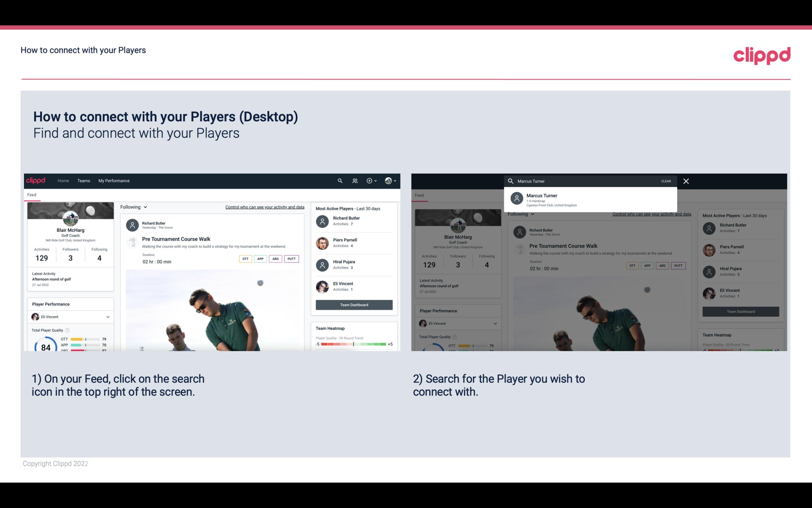Drag the Team Heatmap round trend slider
Screen dimensions: 812x508
[353, 344]
